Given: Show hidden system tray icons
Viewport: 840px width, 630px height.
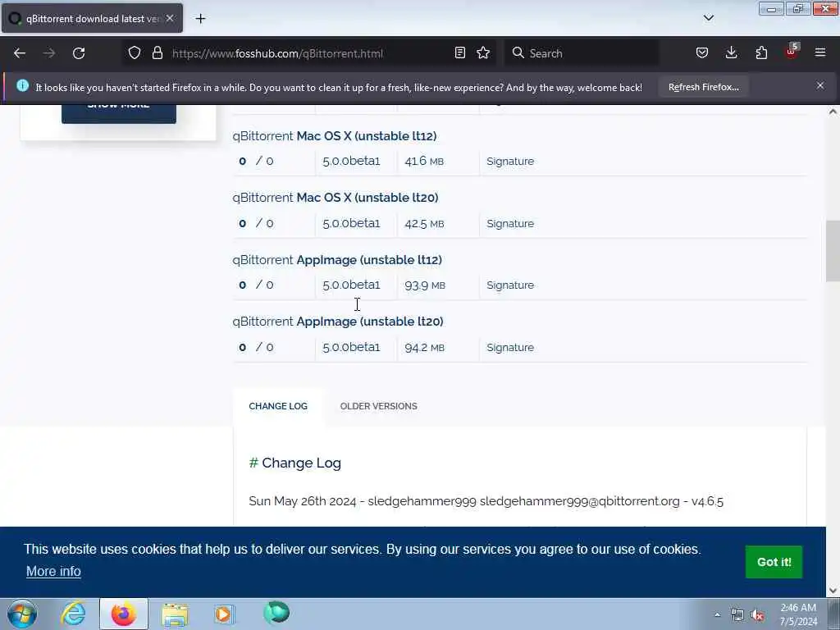Looking at the screenshot, I should click(717, 614).
